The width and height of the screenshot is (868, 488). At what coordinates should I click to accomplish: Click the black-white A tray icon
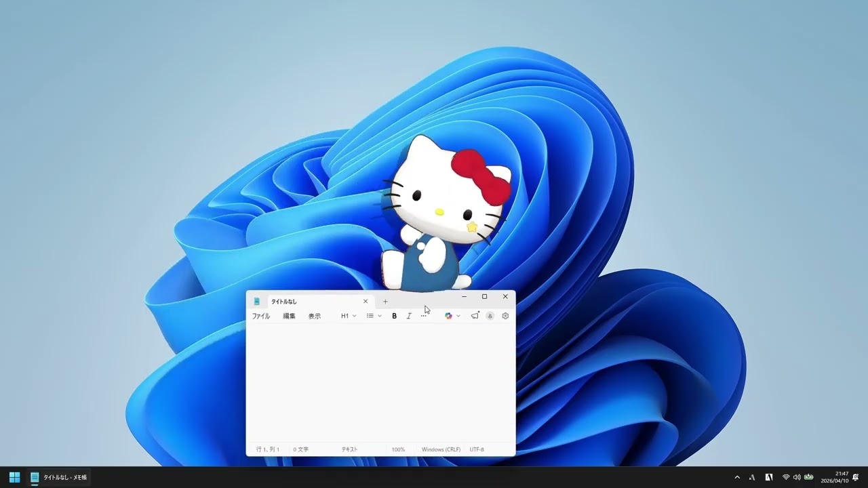click(769, 477)
